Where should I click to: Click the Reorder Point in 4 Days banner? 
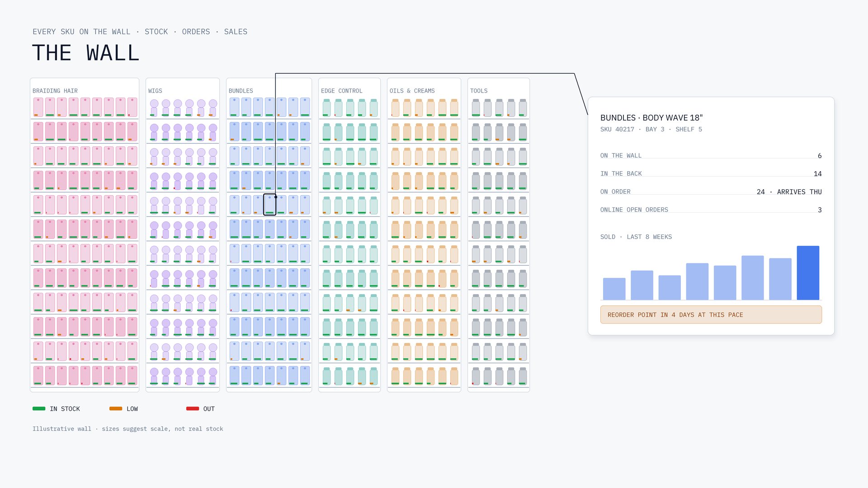coord(711,314)
